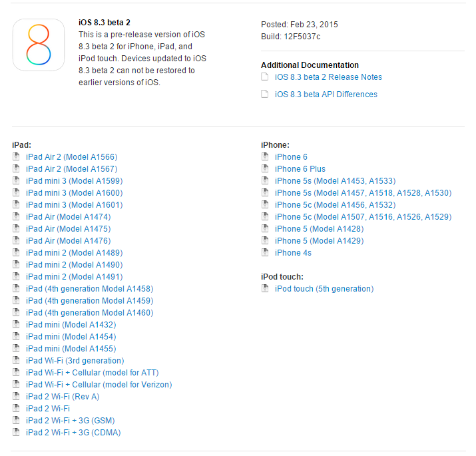Download iPhone 4s firmware link
Image resolution: width=476 pixels, height=456 pixels.
coord(293,253)
